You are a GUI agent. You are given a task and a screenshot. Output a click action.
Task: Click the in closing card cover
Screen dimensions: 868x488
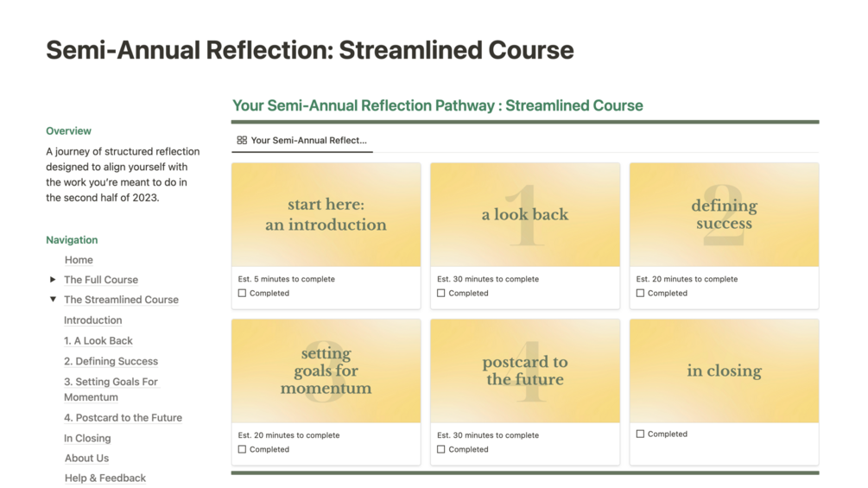(x=724, y=371)
